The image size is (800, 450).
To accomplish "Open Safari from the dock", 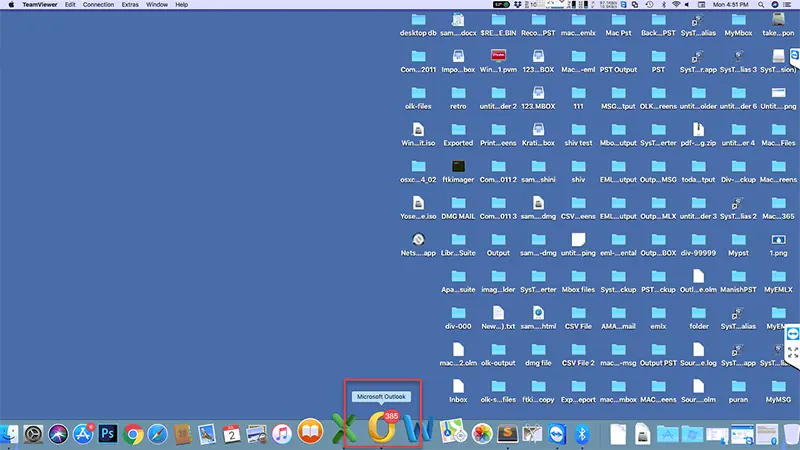I will point(158,434).
